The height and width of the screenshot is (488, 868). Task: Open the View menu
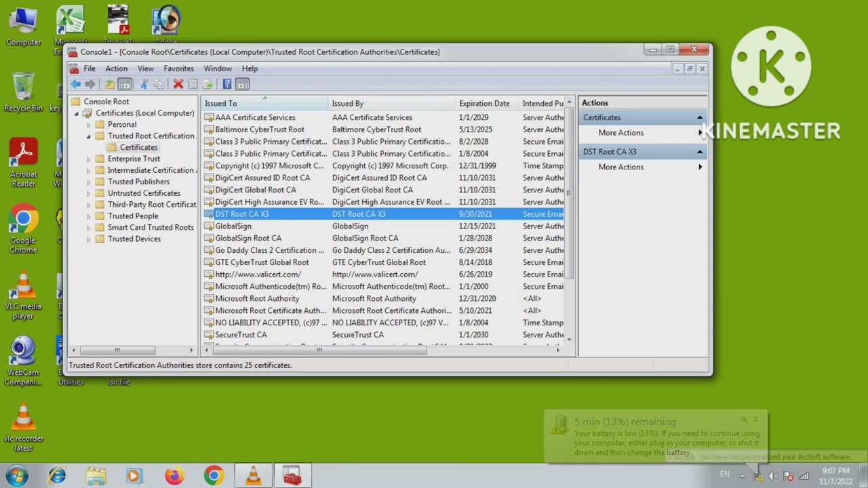click(146, 68)
